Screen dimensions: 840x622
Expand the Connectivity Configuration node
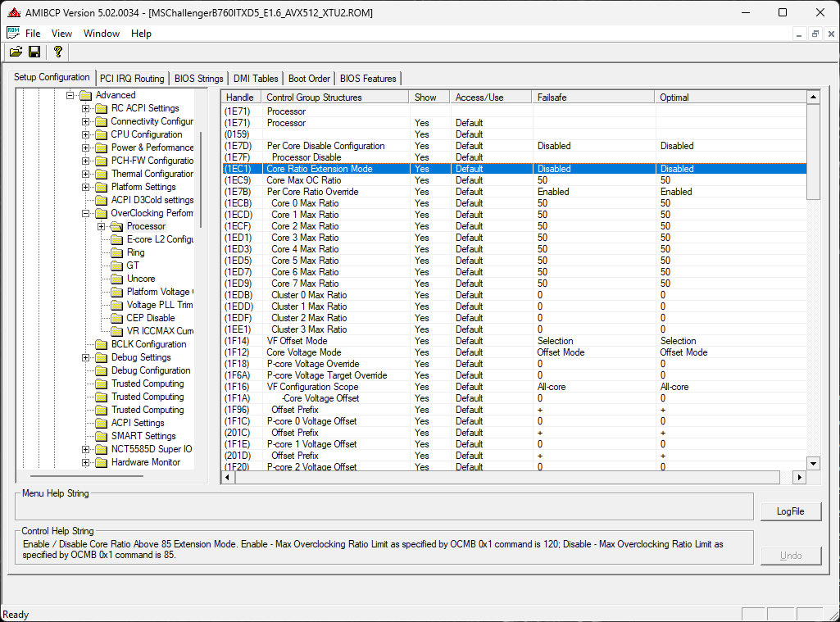click(x=85, y=121)
